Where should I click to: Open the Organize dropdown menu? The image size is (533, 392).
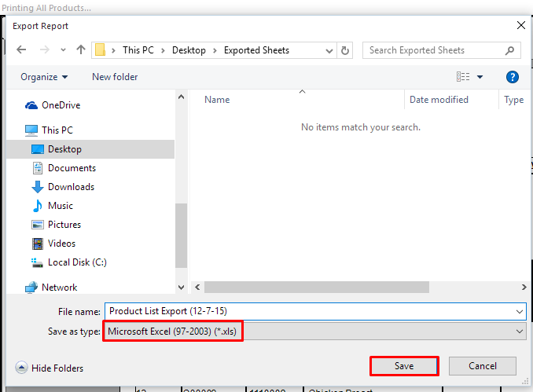tap(44, 77)
